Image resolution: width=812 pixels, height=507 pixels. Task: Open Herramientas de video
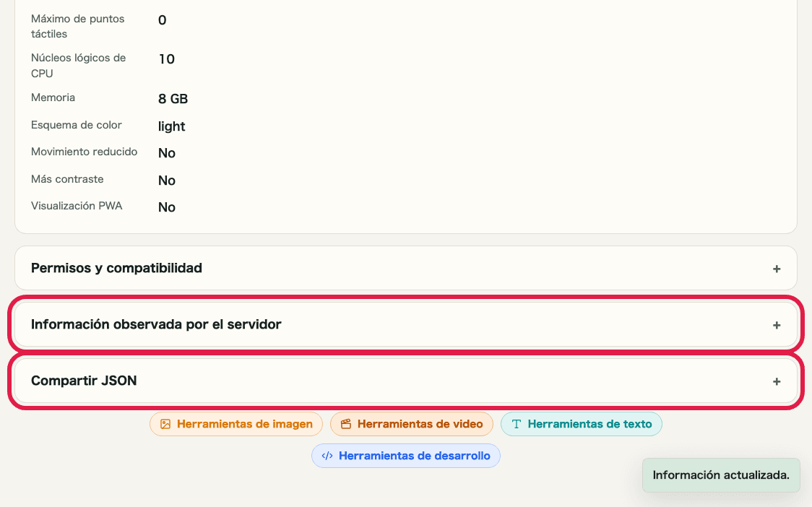tap(412, 424)
